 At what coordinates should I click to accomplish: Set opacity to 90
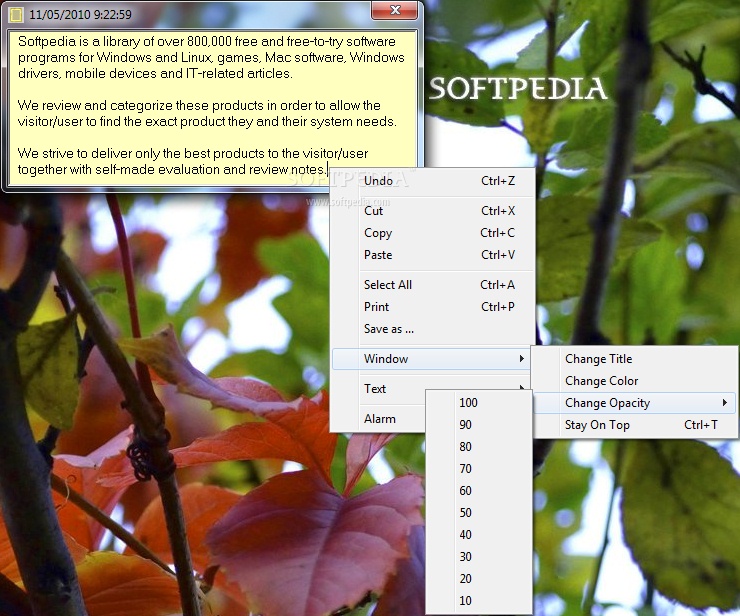479,425
